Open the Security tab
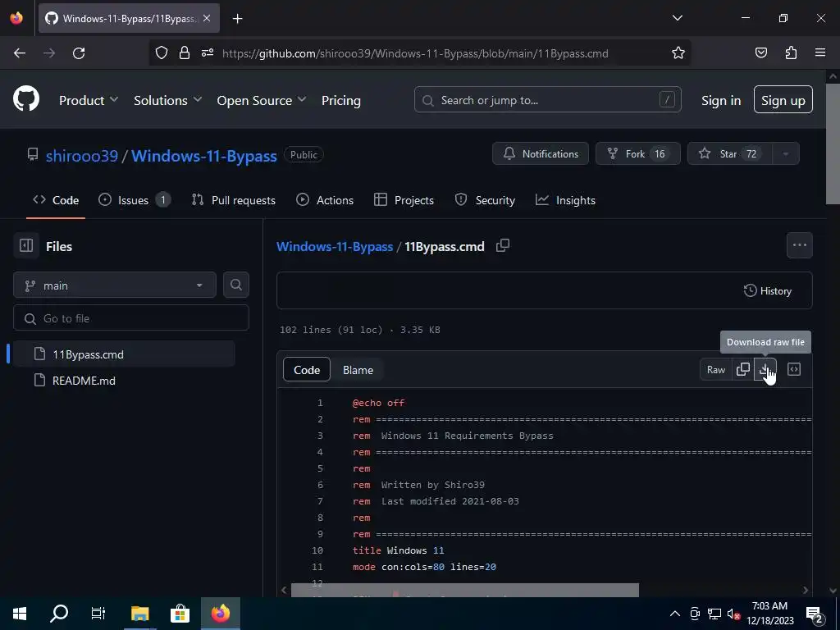 point(485,200)
